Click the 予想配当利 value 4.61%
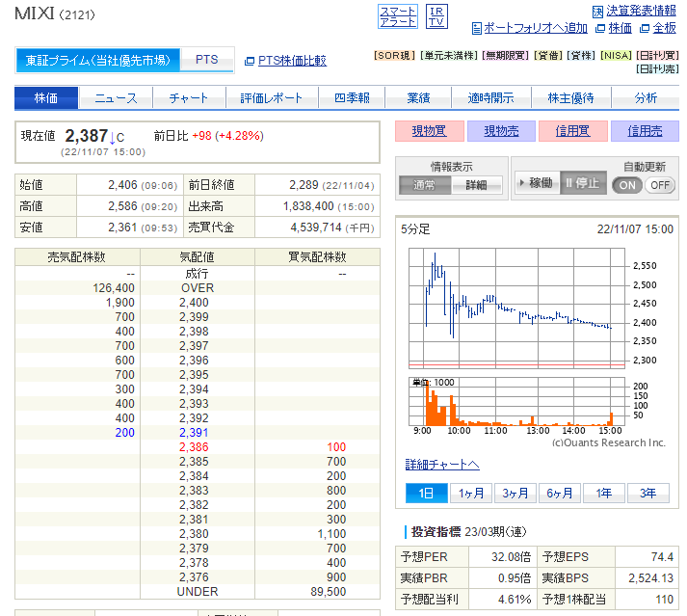 515,600
